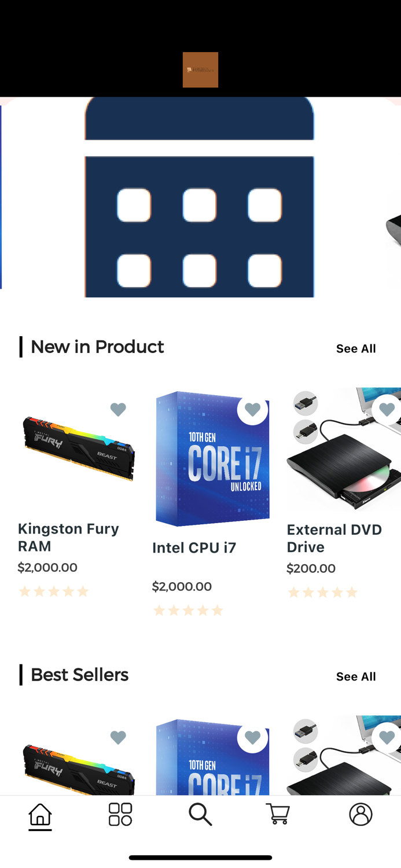Toggle the heart on Best Sellers DVD drive
Screen dimensions: 401x868
[387, 737]
